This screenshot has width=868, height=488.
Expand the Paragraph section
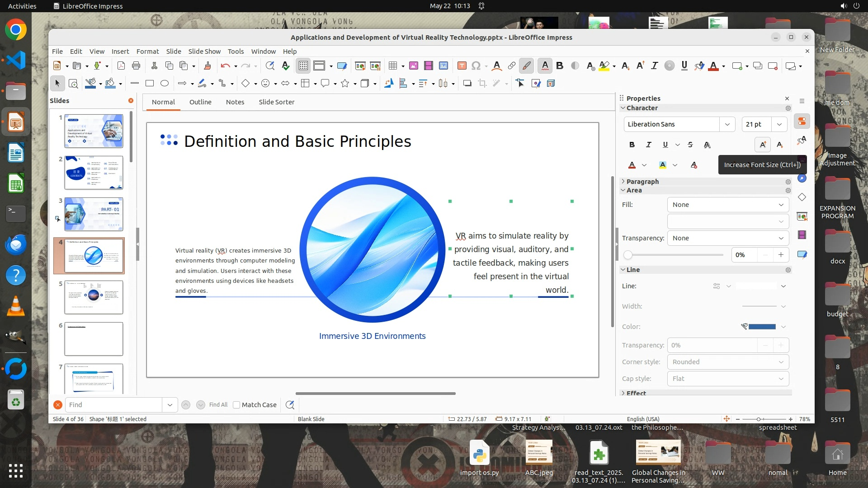point(642,182)
